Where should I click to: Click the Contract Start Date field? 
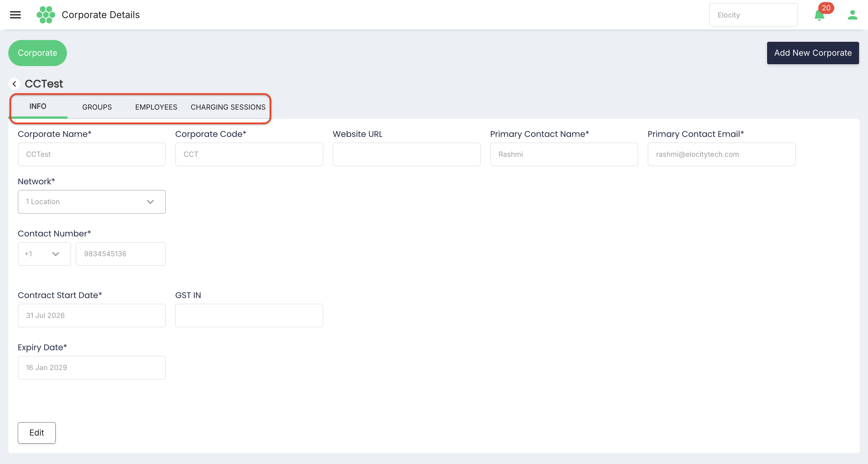click(x=92, y=316)
